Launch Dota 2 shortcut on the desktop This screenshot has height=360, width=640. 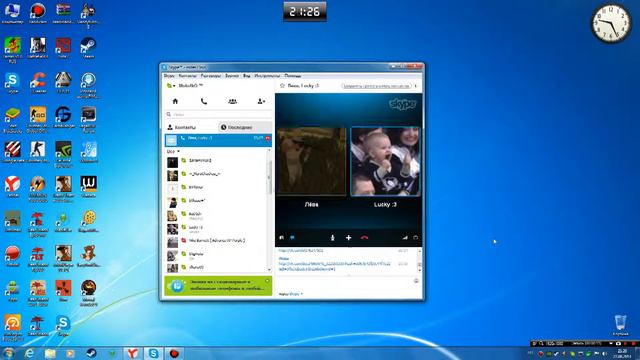click(x=63, y=48)
